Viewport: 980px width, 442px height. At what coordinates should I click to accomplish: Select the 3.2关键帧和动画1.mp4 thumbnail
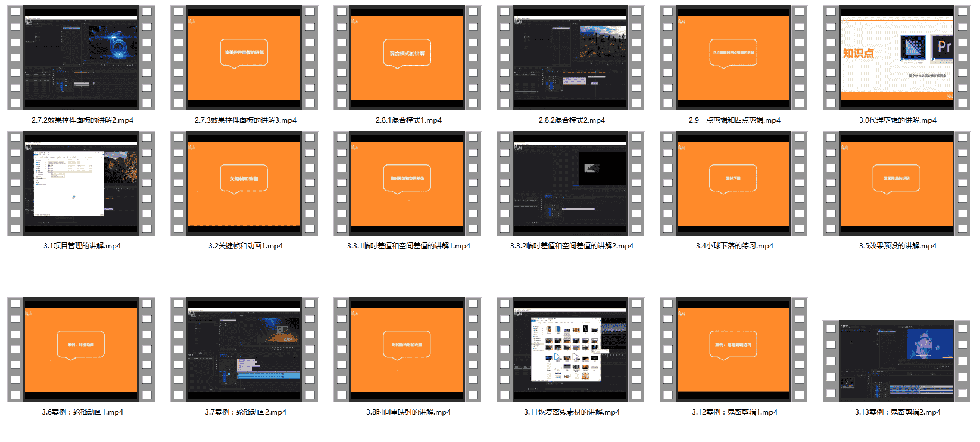pos(244,183)
